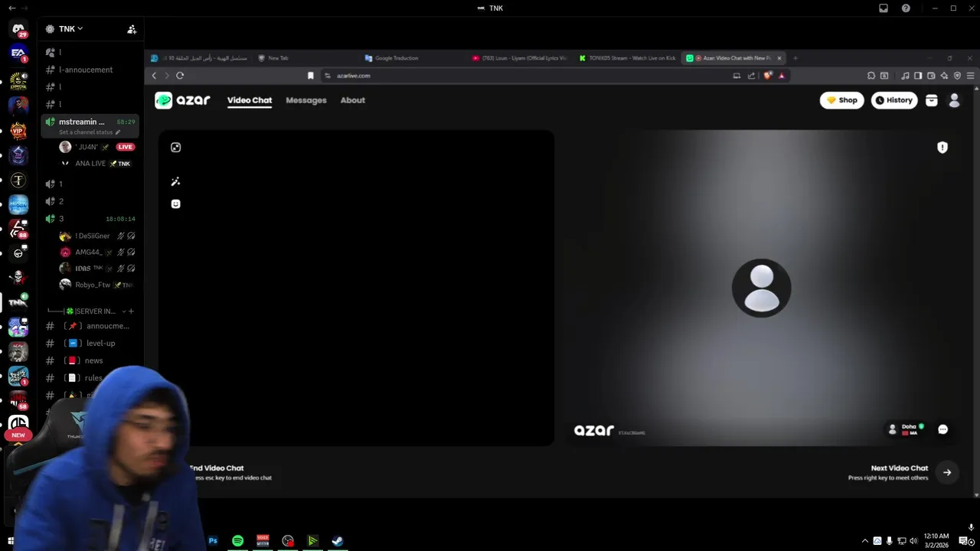Open the TNK server icon in sidebar

(x=18, y=302)
